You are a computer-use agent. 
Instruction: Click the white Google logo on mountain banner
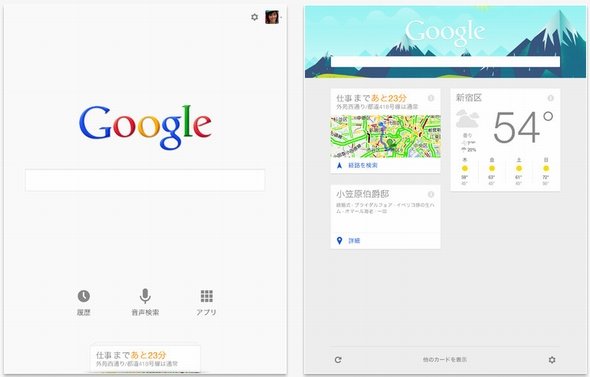click(x=445, y=33)
